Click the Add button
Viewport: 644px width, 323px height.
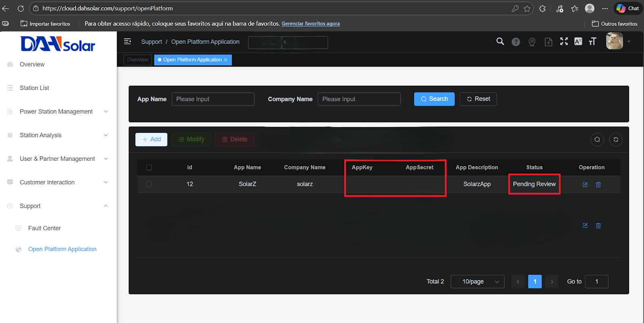click(151, 140)
